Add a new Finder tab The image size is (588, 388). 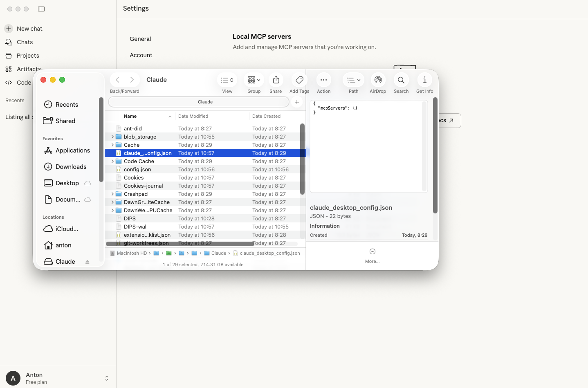click(x=297, y=102)
